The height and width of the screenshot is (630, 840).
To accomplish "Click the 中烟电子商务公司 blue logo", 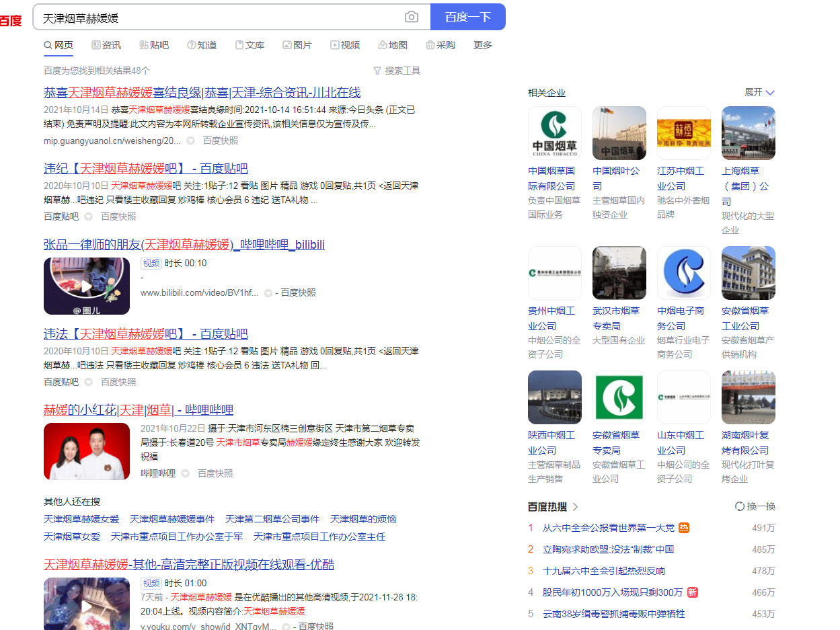I will tap(684, 273).
